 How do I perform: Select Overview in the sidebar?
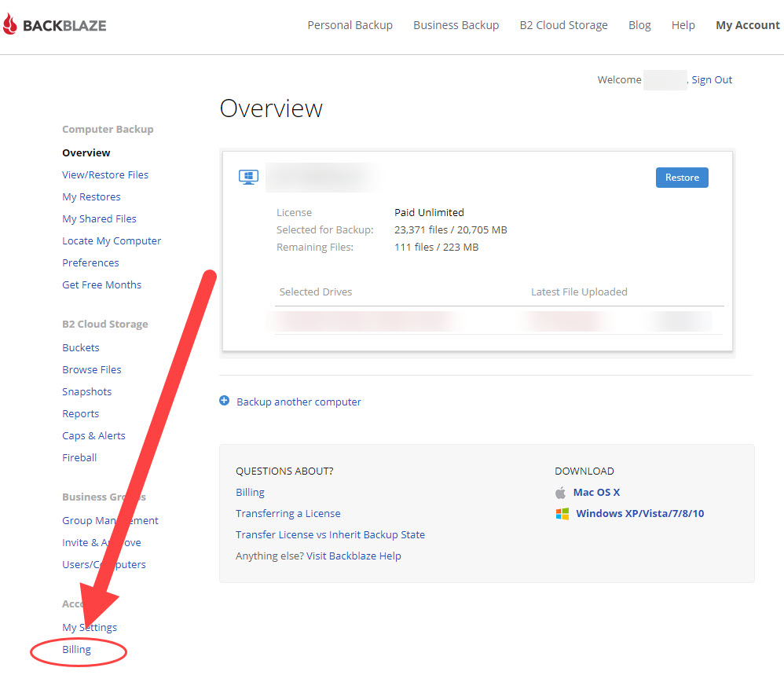click(86, 153)
